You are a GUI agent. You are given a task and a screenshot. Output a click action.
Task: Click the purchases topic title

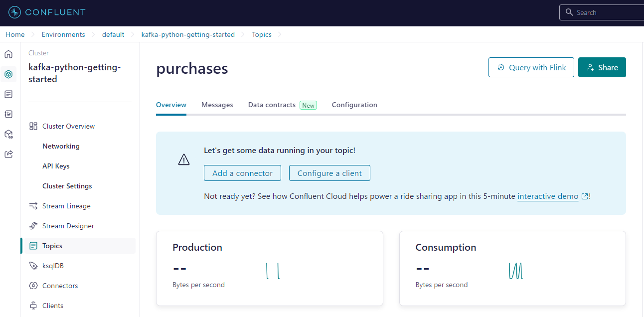[x=192, y=68]
